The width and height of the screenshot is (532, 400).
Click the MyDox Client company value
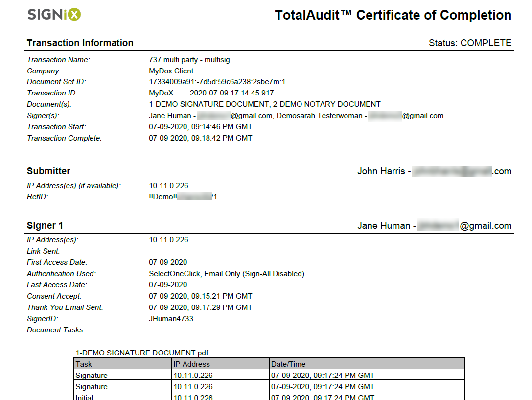[171, 71]
